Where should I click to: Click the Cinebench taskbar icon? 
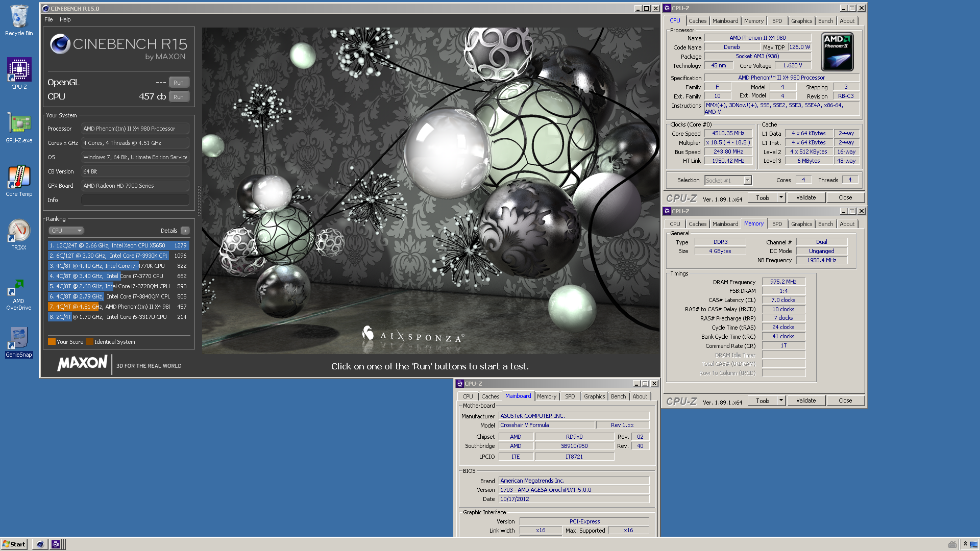40,544
